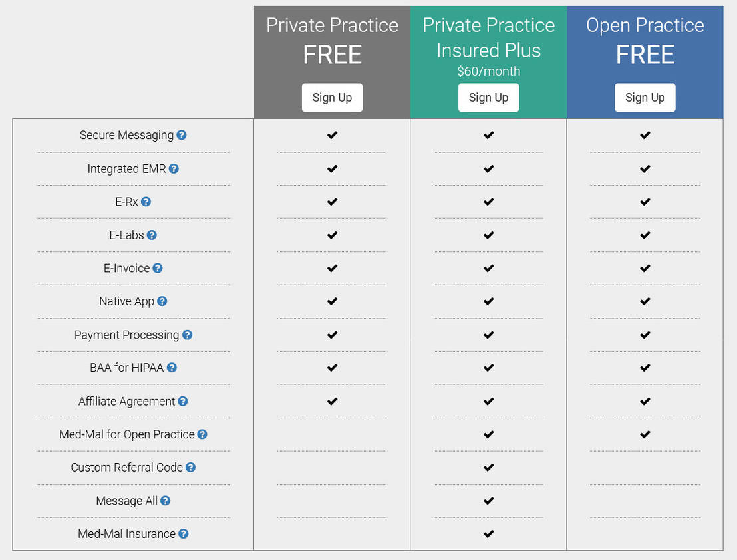The width and height of the screenshot is (737, 560).
Task: Sign Up for Private Practice Insured Plus
Action: [488, 97]
